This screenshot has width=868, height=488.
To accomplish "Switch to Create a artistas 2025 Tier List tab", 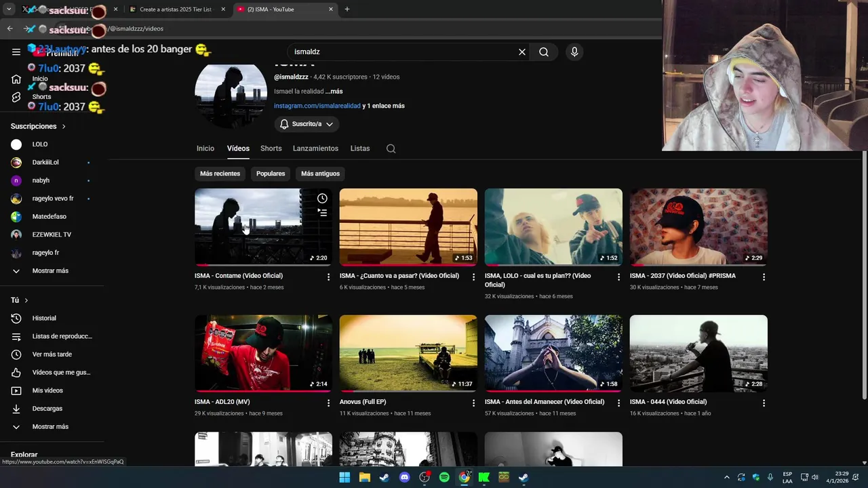I will [x=176, y=9].
